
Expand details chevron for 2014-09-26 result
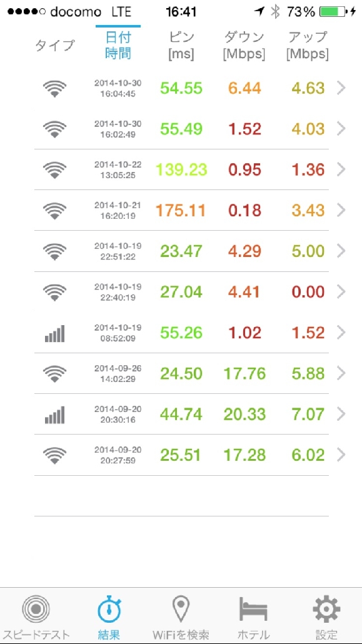341,373
